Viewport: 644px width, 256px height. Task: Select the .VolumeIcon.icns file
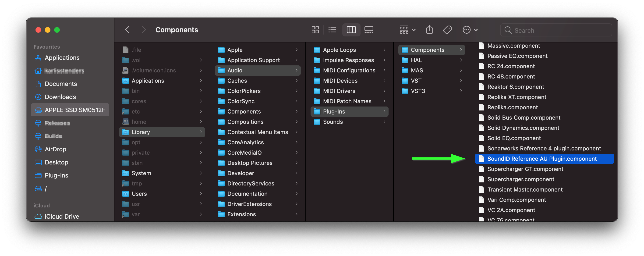pos(162,70)
